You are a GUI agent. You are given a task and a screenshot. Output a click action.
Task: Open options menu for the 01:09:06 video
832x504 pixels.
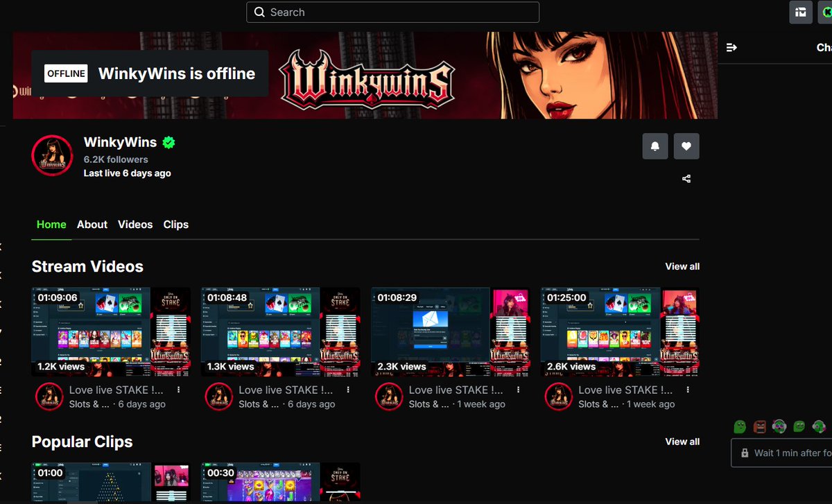coord(179,390)
